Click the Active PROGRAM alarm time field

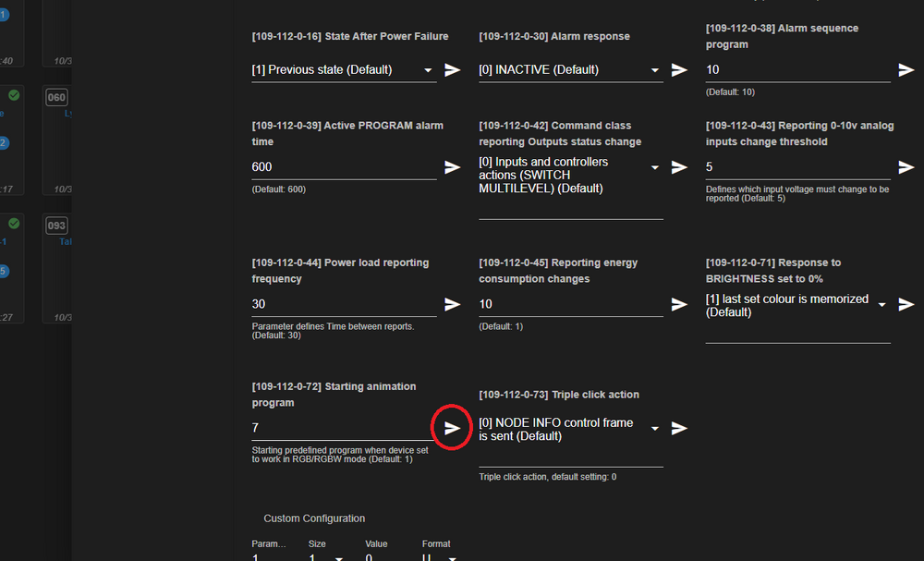(x=344, y=167)
